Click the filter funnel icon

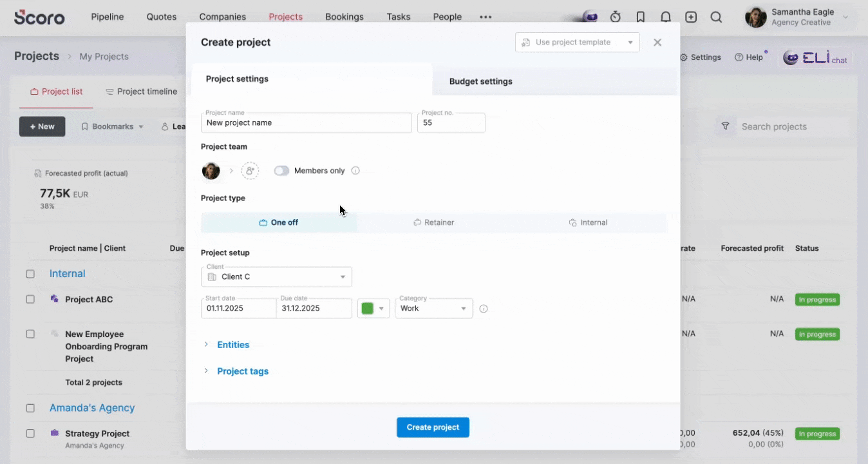pos(726,126)
